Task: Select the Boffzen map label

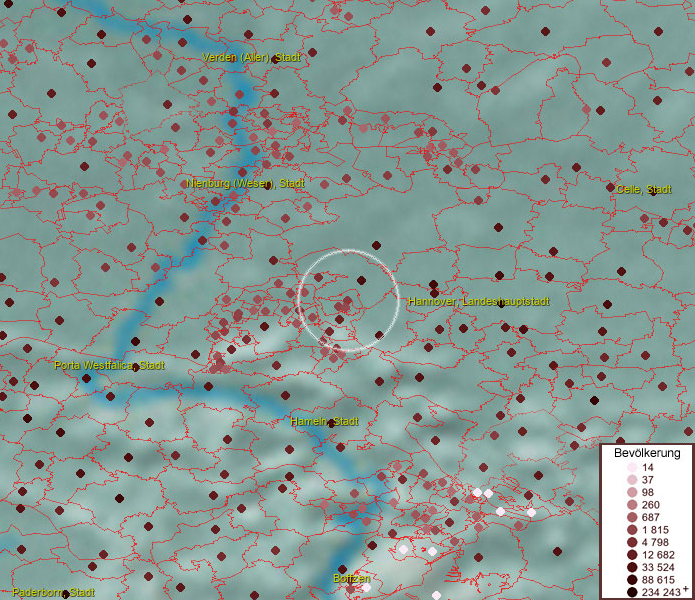Action: pos(351,578)
